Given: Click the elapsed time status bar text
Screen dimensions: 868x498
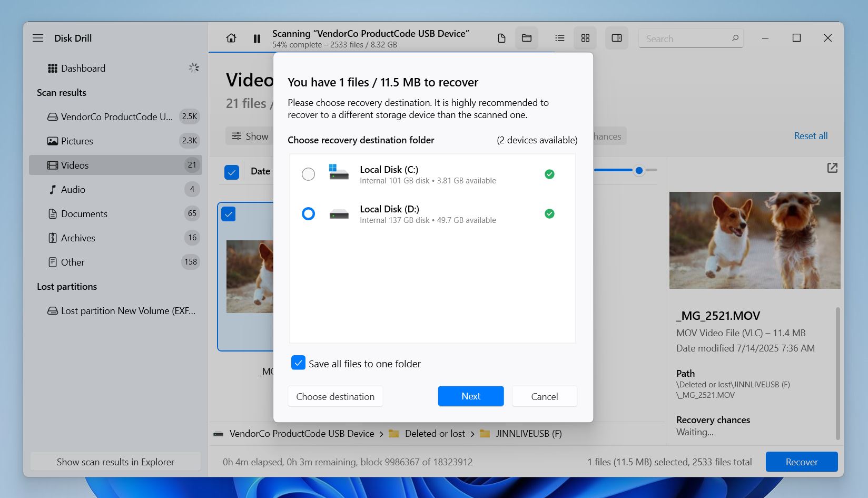Looking at the screenshot, I should (348, 462).
